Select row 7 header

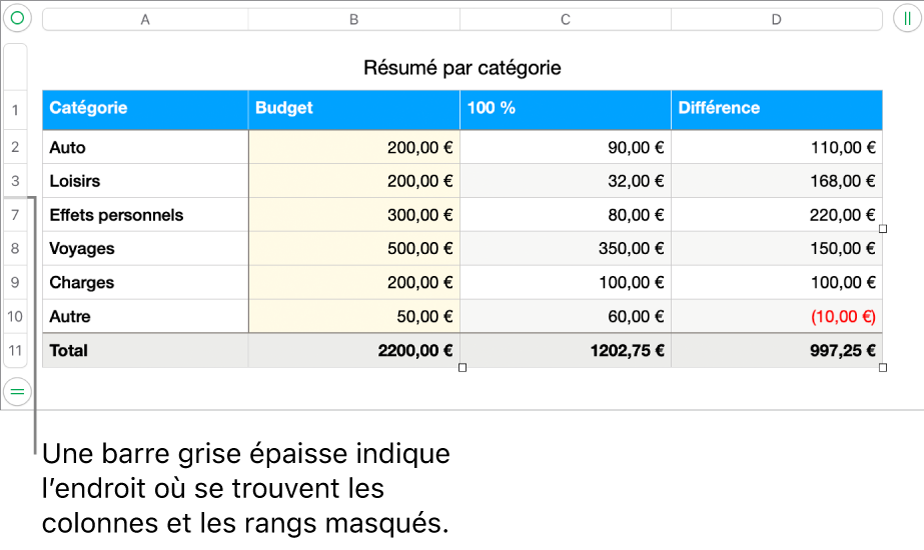[16, 215]
